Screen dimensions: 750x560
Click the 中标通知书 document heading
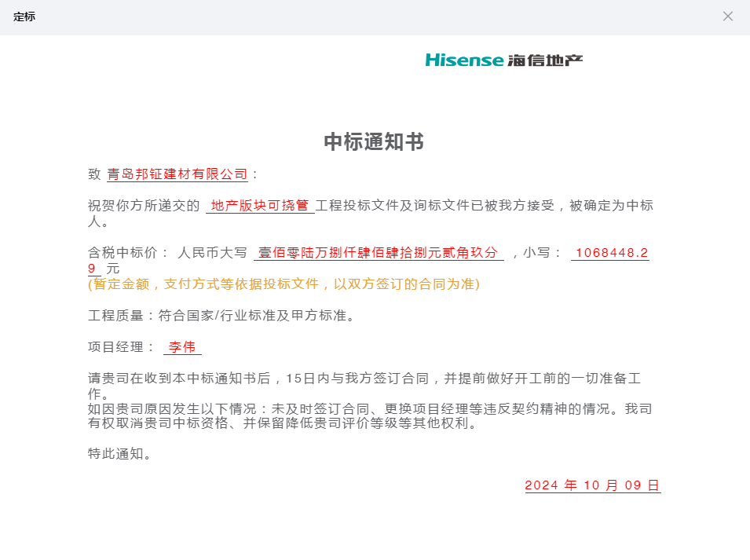[375, 141]
